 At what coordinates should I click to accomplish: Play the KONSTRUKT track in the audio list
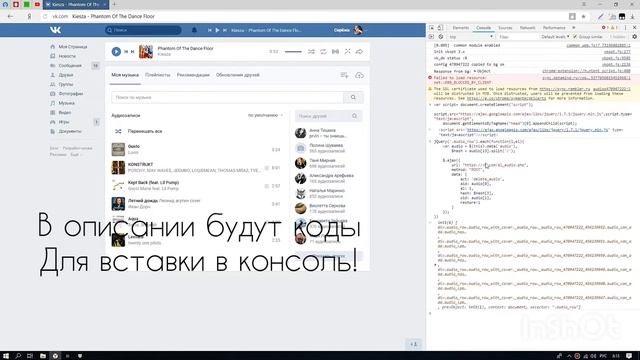pos(118,167)
